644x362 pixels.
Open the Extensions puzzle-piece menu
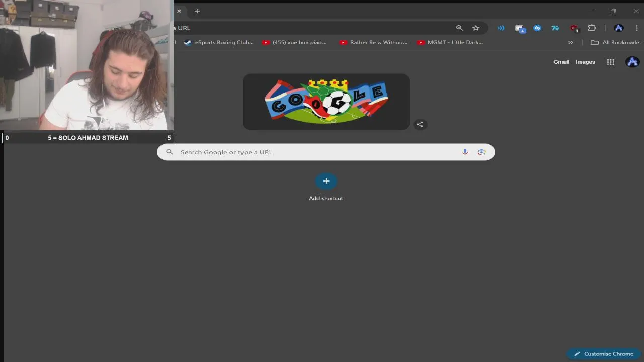pyautogui.click(x=592, y=28)
